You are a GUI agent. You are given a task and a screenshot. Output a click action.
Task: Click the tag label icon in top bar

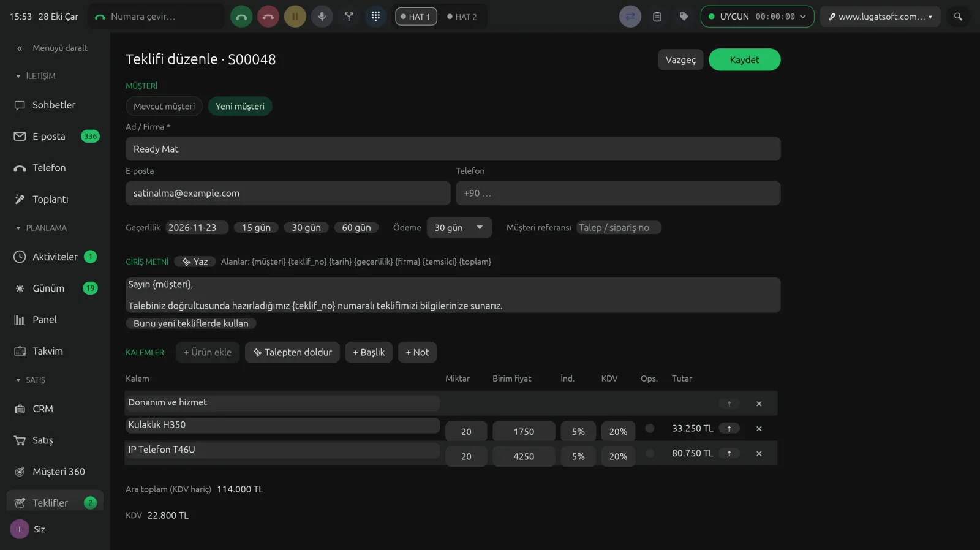tap(684, 17)
